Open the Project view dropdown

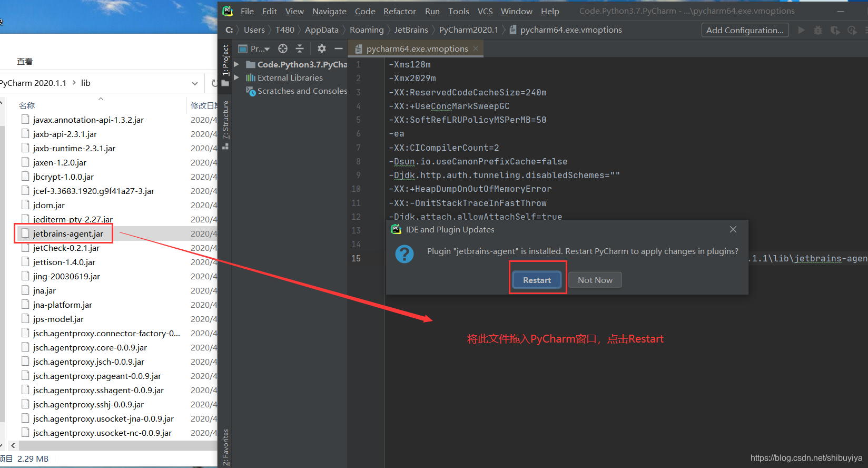254,48
